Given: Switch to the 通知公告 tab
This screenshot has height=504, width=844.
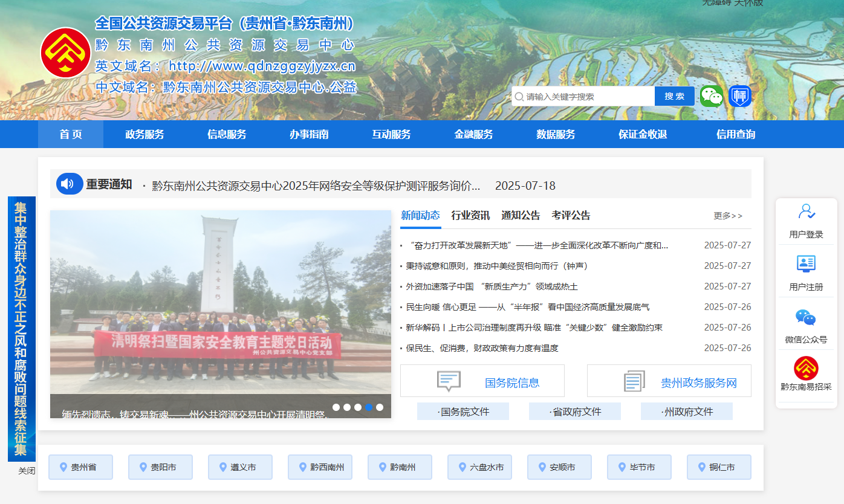Looking at the screenshot, I should coord(521,215).
